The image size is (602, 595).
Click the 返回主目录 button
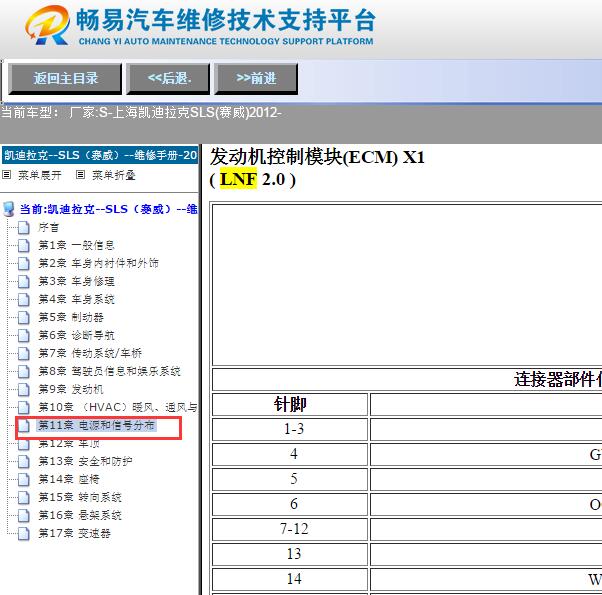coord(65,79)
